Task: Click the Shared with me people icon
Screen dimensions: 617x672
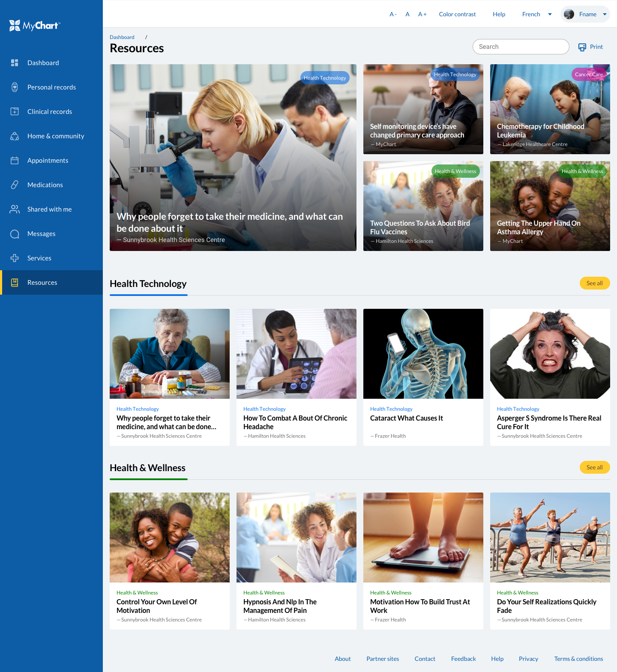Action: click(15, 209)
